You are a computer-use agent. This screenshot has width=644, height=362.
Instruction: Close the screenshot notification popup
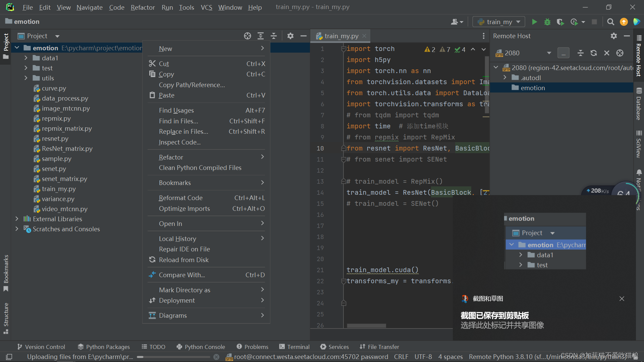[x=622, y=299]
